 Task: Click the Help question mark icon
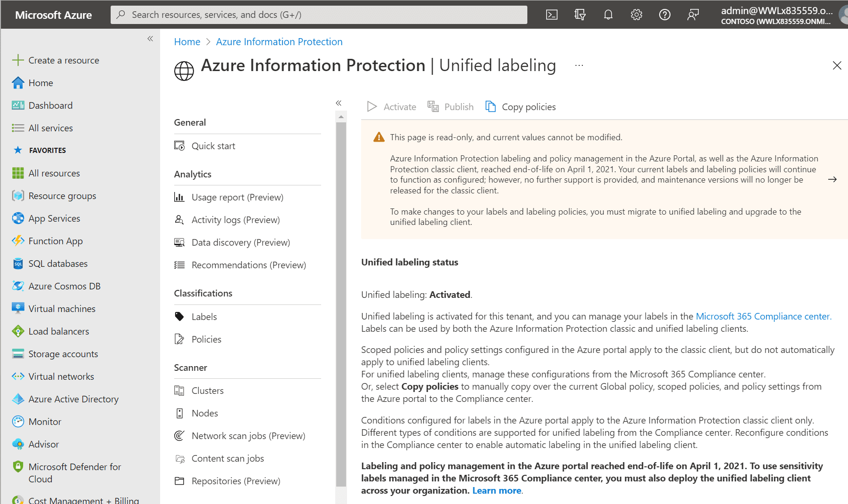pyautogui.click(x=664, y=15)
